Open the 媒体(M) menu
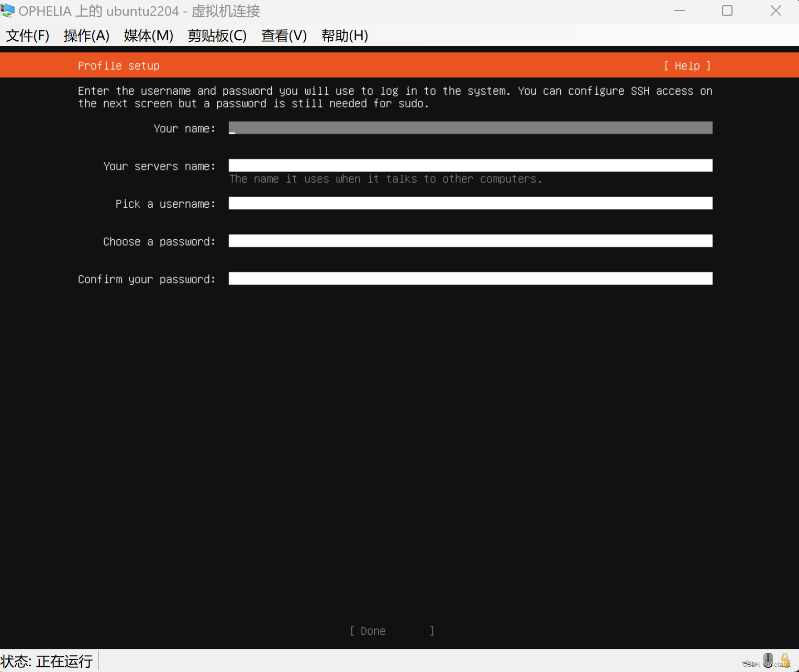This screenshot has width=799, height=672. click(x=149, y=36)
